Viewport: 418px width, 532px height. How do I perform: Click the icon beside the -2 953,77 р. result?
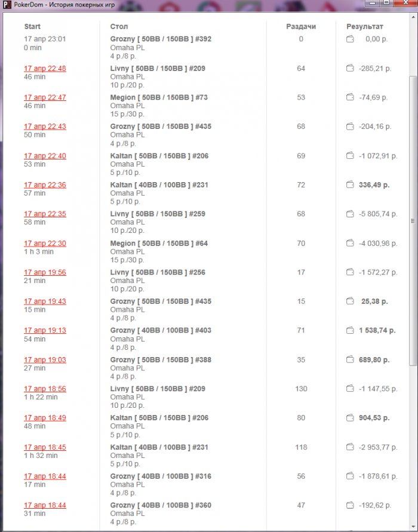(x=351, y=447)
